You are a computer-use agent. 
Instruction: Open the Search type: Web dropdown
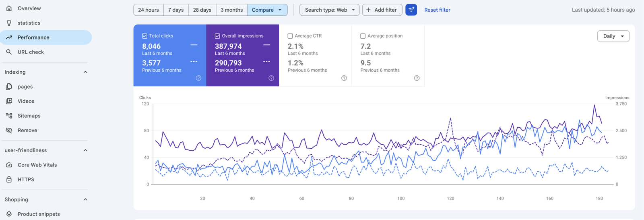coord(329,10)
